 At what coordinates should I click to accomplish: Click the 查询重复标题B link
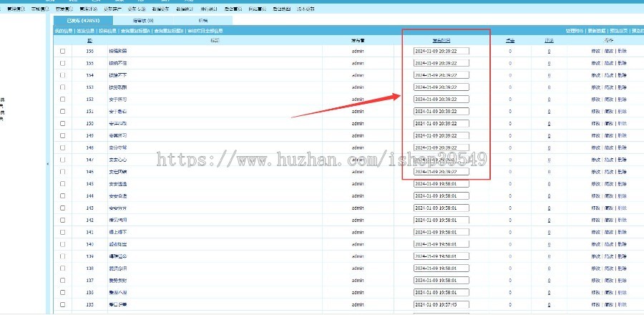coord(169,31)
